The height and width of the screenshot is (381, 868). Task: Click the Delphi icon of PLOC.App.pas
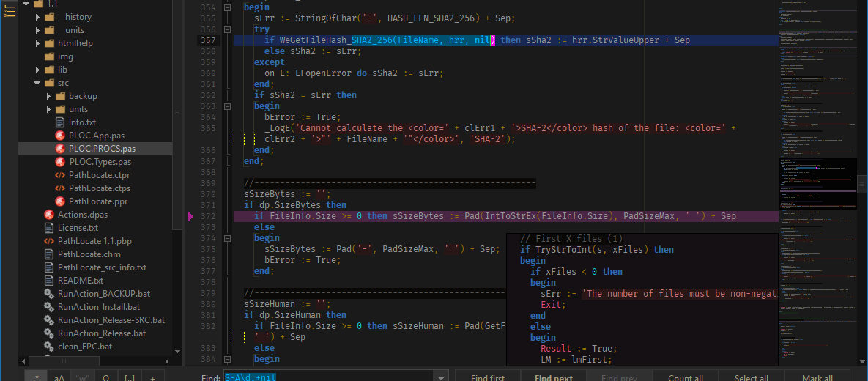point(60,136)
